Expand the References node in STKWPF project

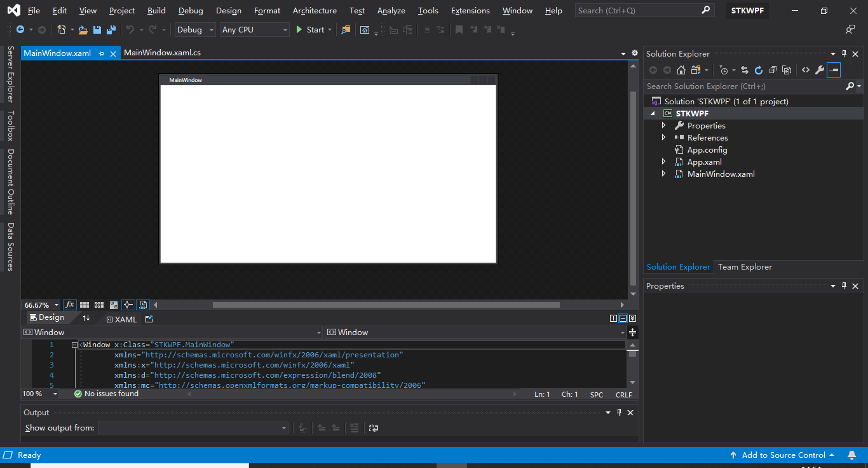pyautogui.click(x=664, y=137)
